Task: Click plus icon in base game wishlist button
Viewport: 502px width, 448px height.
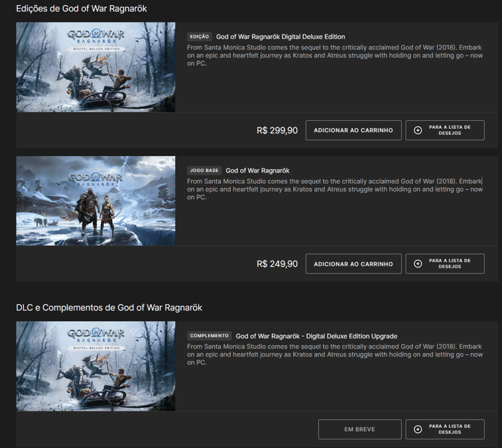Action: (418, 263)
